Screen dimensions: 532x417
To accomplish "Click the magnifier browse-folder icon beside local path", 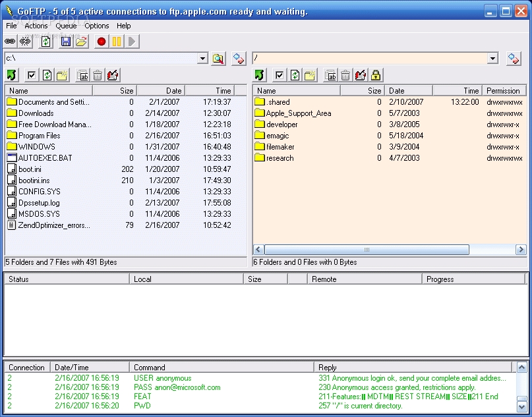I will click(x=218, y=59).
